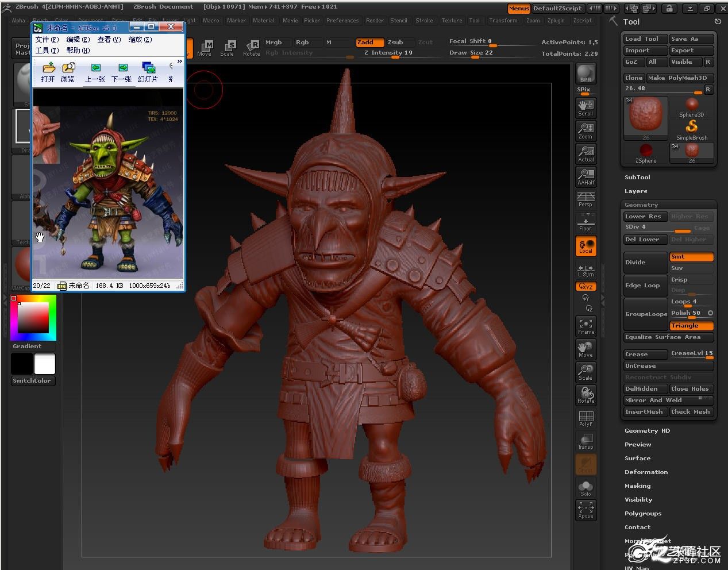
Task: Go to previous image in ACDSee
Action: 95,72
